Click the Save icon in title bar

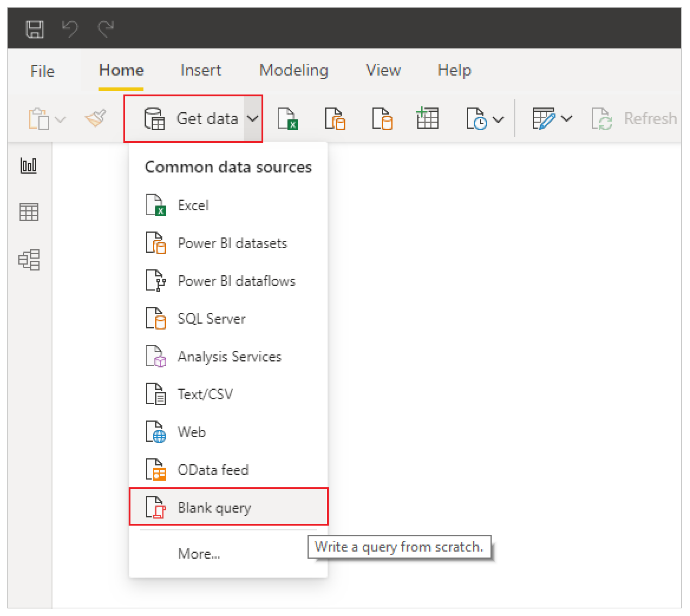pyautogui.click(x=35, y=29)
